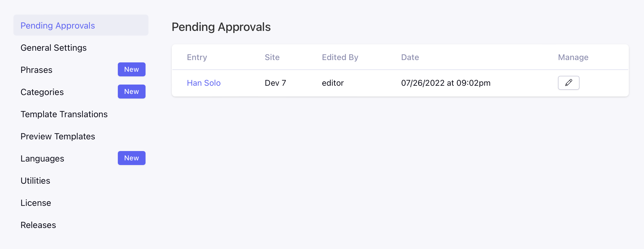
Task: Open the Han Solo entry link
Action: pyautogui.click(x=204, y=83)
